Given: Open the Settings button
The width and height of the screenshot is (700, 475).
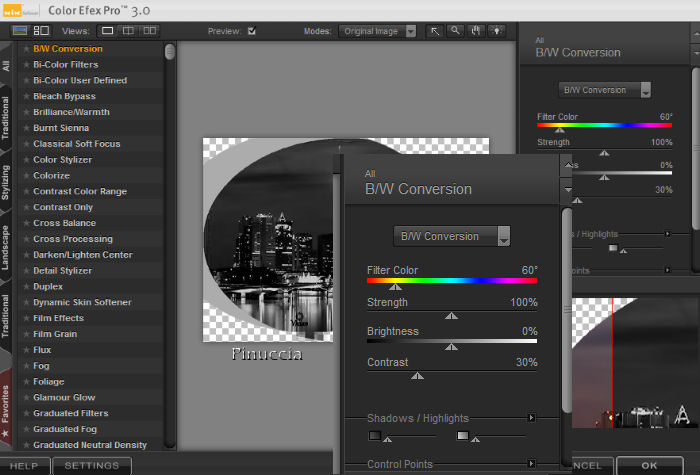Looking at the screenshot, I should (x=91, y=466).
